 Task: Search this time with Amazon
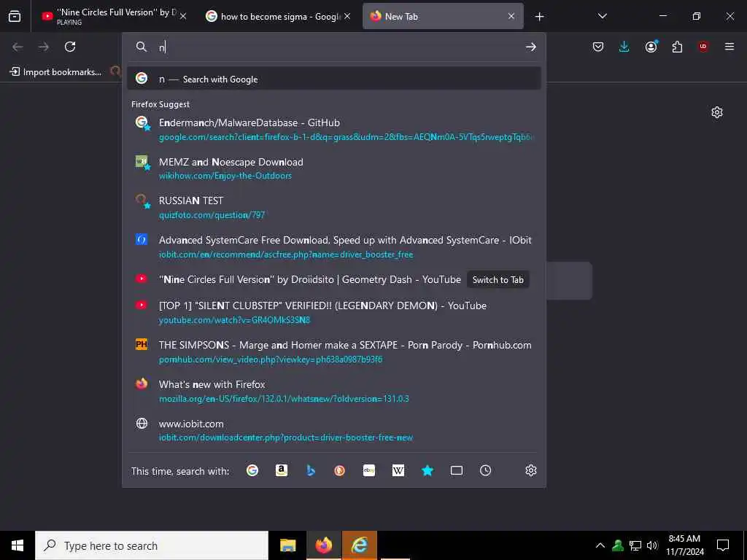(282, 470)
